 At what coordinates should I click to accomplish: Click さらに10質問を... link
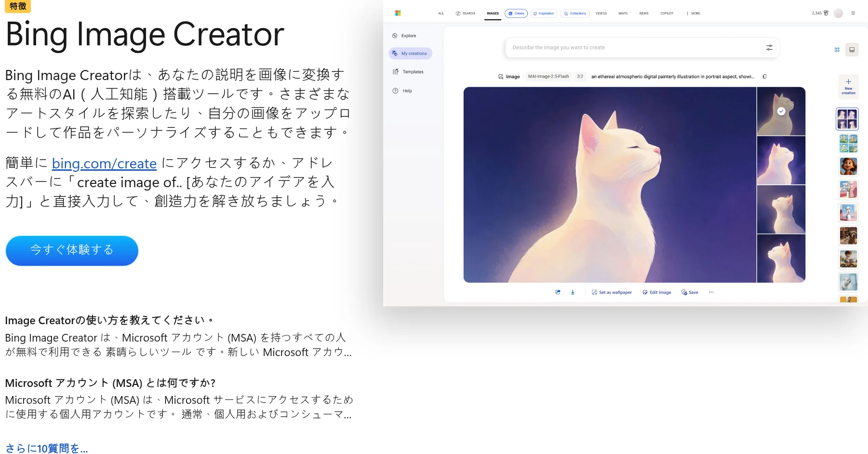[x=46, y=448]
